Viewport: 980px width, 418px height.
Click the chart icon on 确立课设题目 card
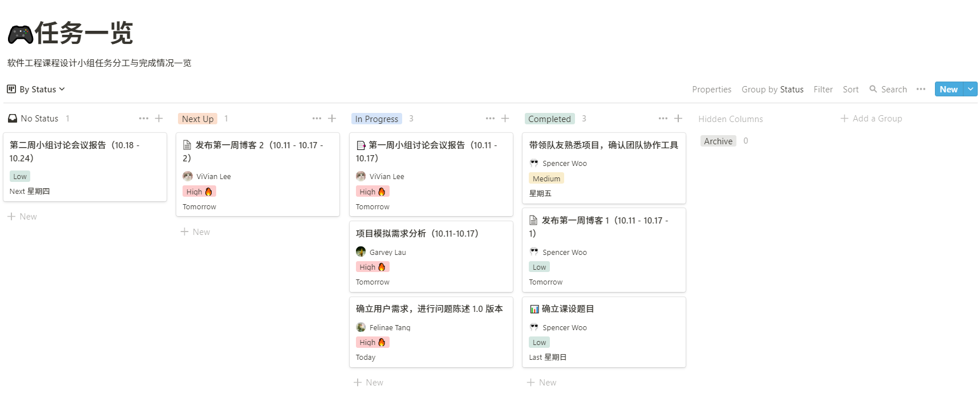tap(534, 309)
